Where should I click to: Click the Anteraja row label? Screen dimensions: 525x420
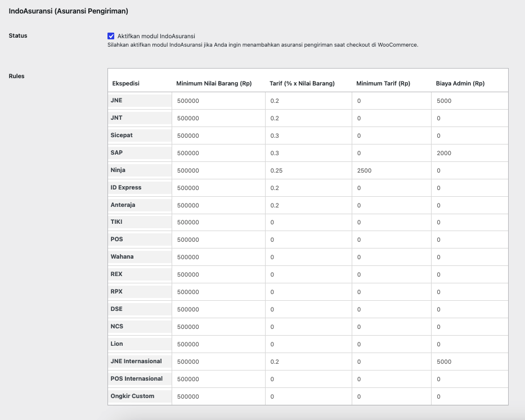(x=123, y=205)
